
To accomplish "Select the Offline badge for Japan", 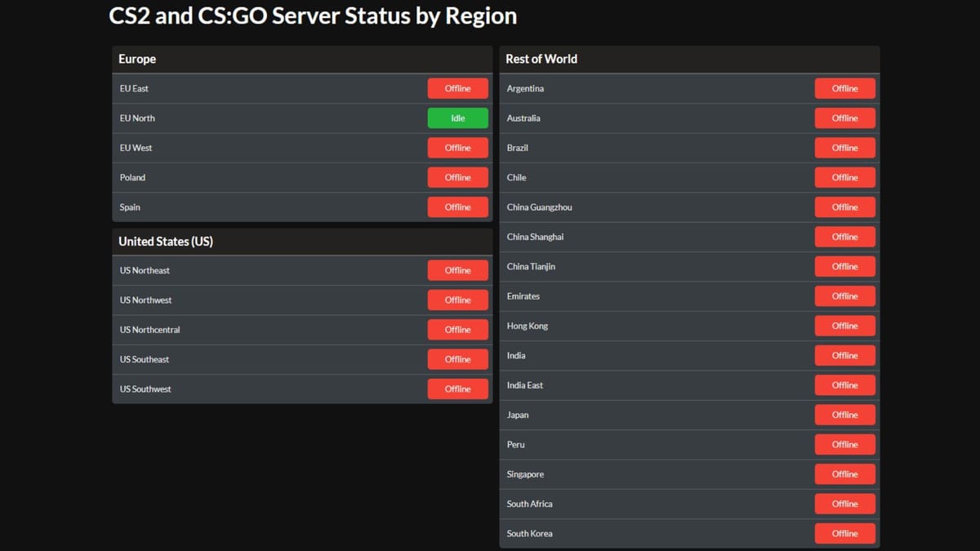I will click(845, 415).
